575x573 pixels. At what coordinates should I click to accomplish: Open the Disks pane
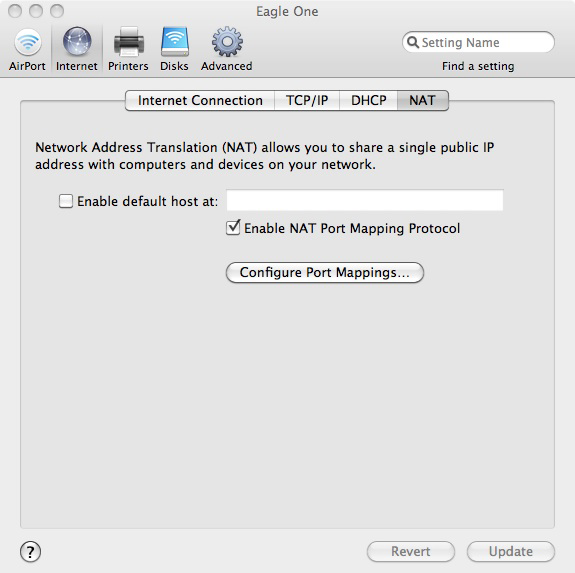(175, 49)
